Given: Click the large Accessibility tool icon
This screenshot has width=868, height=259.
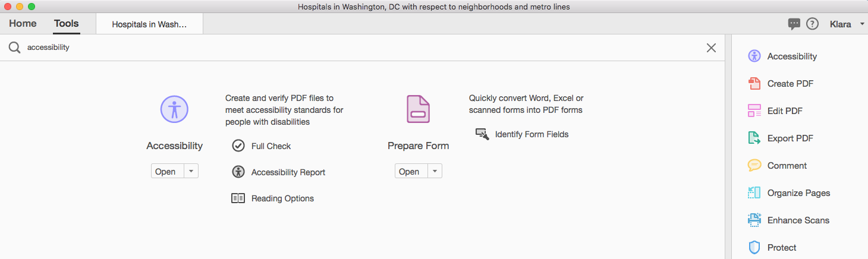Looking at the screenshot, I should pos(174,109).
